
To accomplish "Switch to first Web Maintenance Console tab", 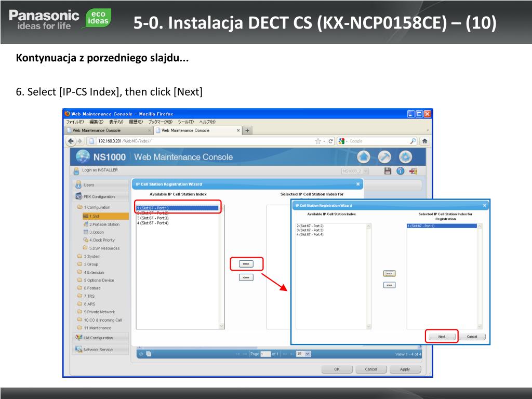I will click(109, 130).
